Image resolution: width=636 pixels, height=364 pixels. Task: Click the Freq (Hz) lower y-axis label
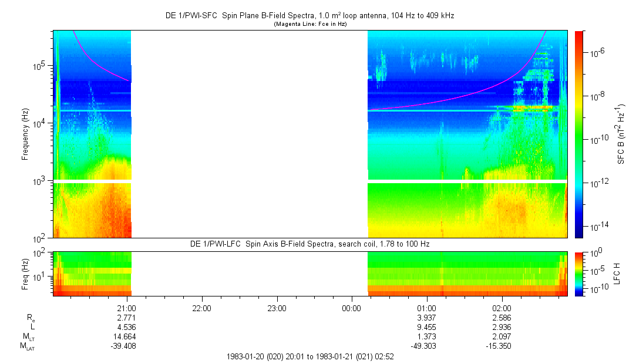[25, 273]
